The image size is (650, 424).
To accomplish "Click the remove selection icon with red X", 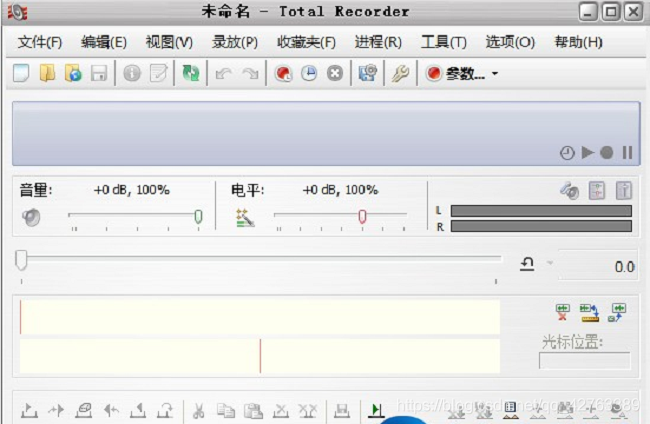I will click(563, 312).
